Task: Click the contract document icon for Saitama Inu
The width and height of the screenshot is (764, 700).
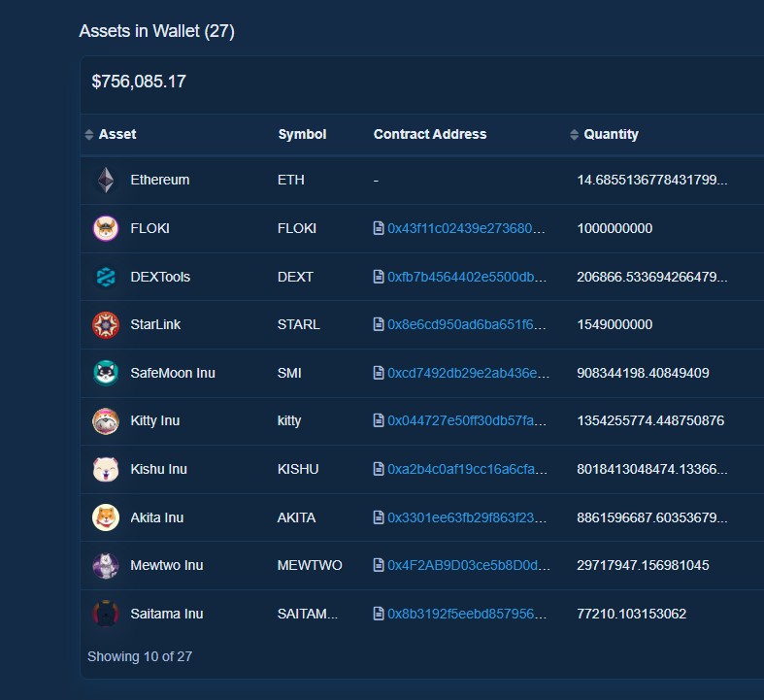Action: coord(379,614)
